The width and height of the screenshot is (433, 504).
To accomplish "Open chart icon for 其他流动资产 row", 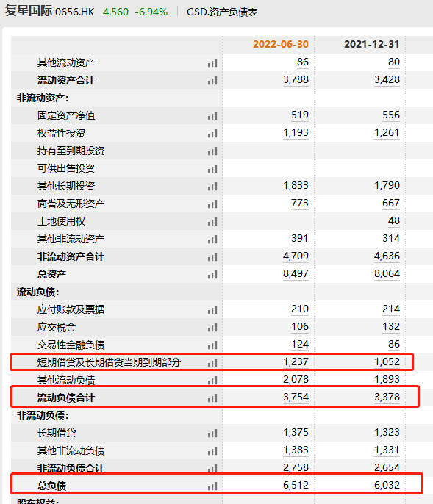I will pyautogui.click(x=212, y=63).
